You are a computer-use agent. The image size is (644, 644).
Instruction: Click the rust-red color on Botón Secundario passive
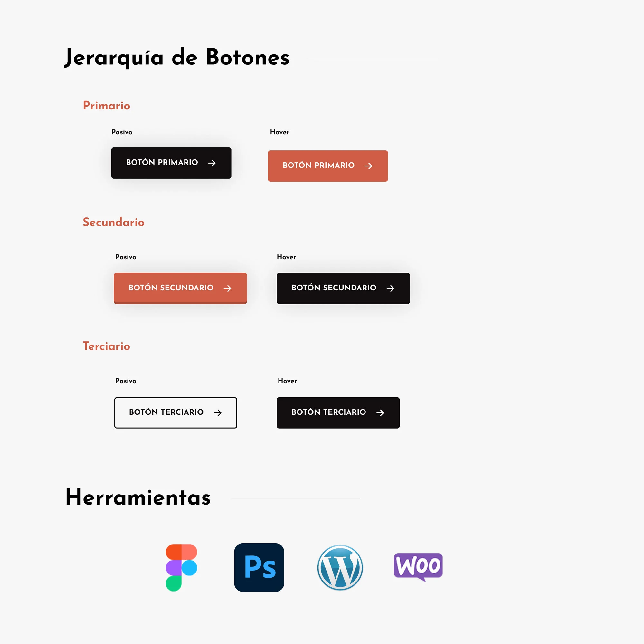tap(180, 288)
